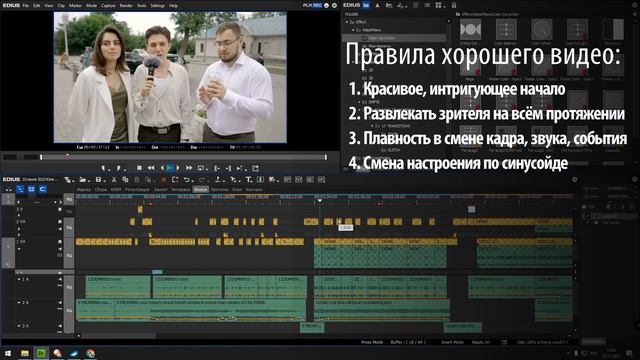
Task: Copy the selected clip
Action: point(125,180)
